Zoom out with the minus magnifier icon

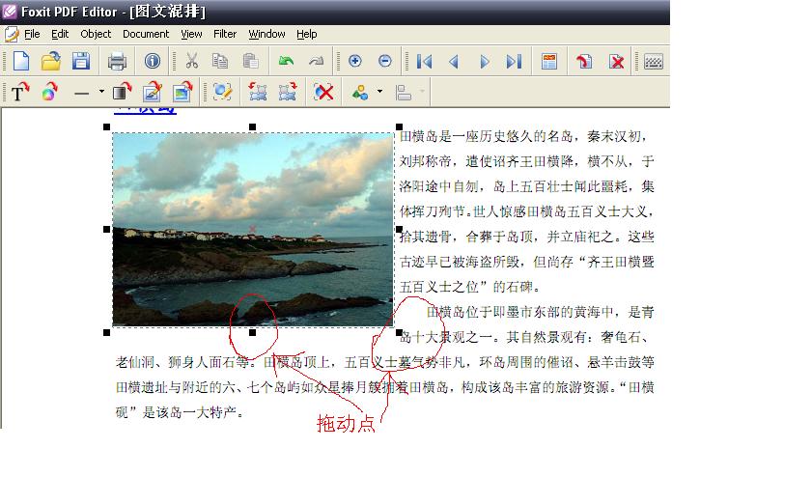[385, 62]
